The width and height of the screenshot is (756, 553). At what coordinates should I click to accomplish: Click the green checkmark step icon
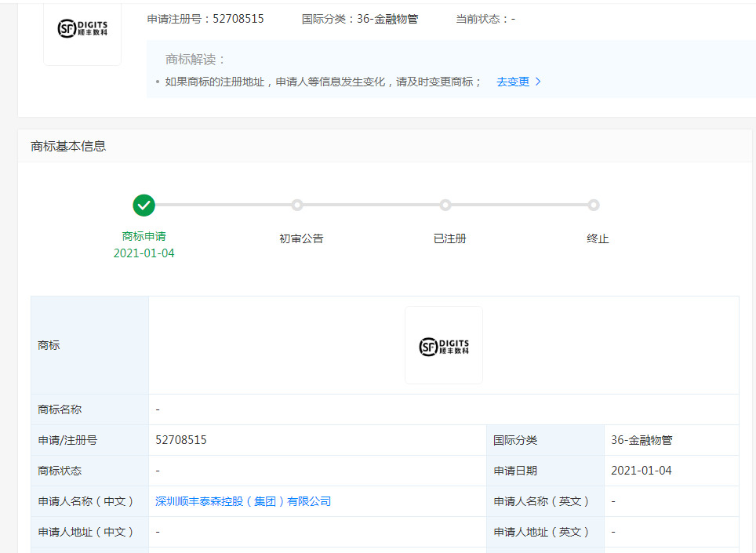pos(144,206)
